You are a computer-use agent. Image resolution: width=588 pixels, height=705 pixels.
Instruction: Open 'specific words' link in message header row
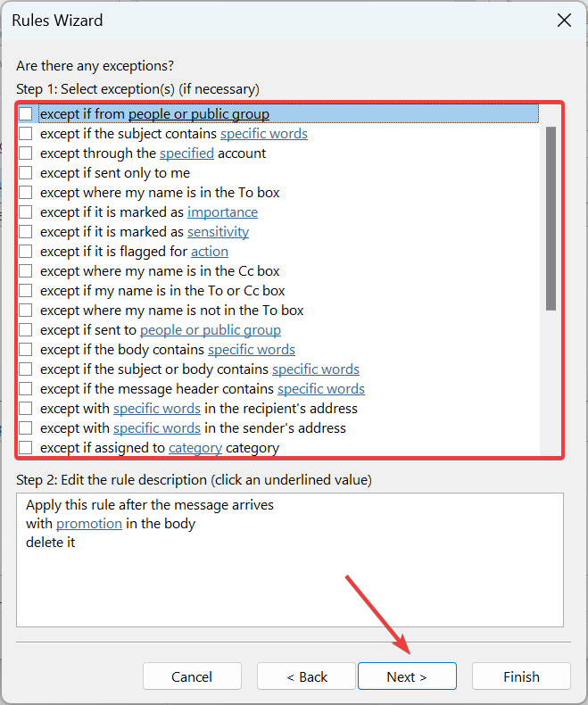321,389
